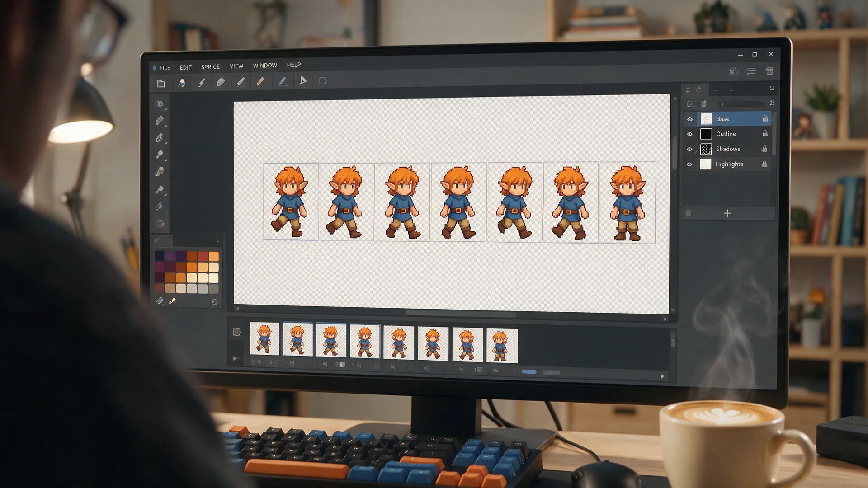
Task: Click the eraser icon below the palette
Action: coord(160,301)
